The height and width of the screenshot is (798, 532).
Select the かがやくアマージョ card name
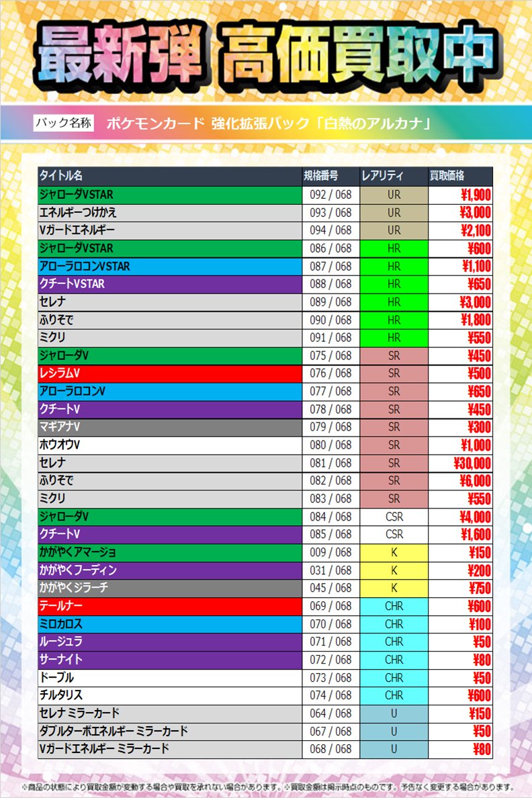tap(78, 551)
